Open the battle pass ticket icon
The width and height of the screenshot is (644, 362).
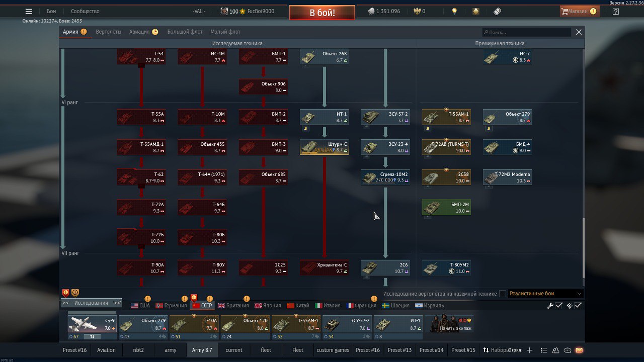[497, 11]
